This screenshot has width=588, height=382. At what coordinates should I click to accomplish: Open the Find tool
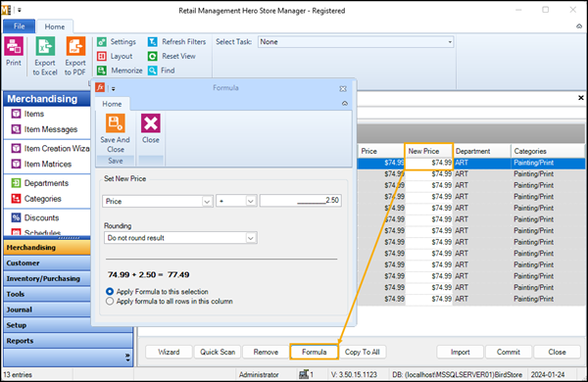pyautogui.click(x=162, y=71)
